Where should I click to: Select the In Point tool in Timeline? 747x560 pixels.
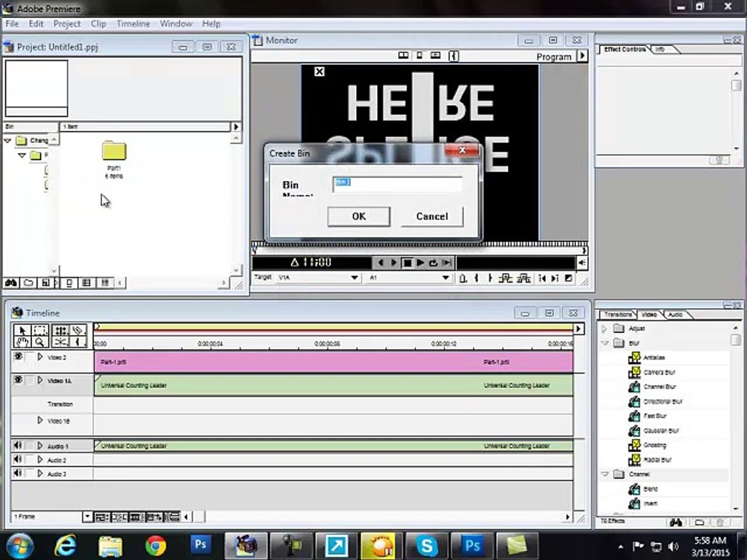click(78, 341)
